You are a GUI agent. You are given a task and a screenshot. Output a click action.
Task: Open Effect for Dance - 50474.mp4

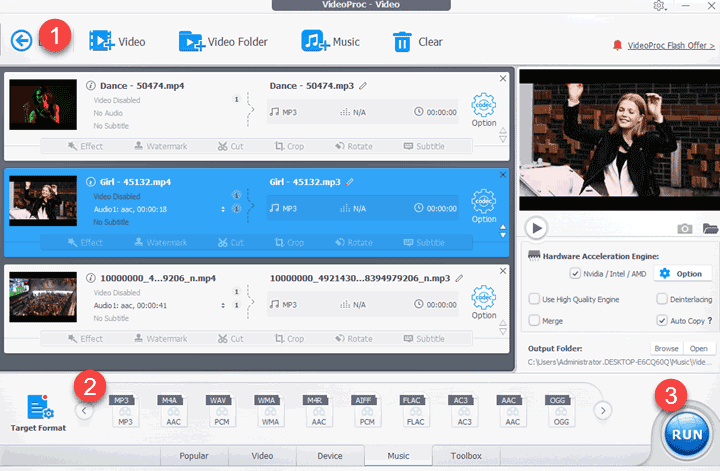(85, 146)
